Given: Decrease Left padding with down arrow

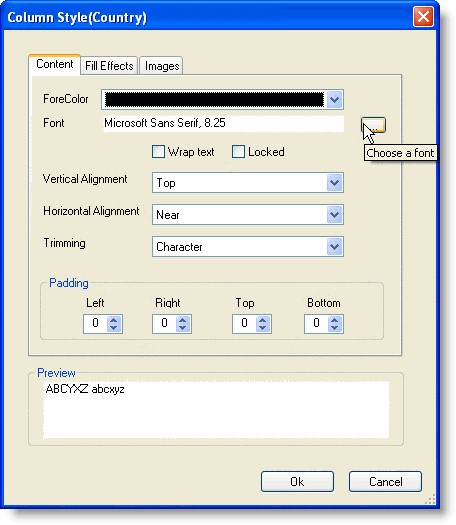Looking at the screenshot, I should point(113,327).
